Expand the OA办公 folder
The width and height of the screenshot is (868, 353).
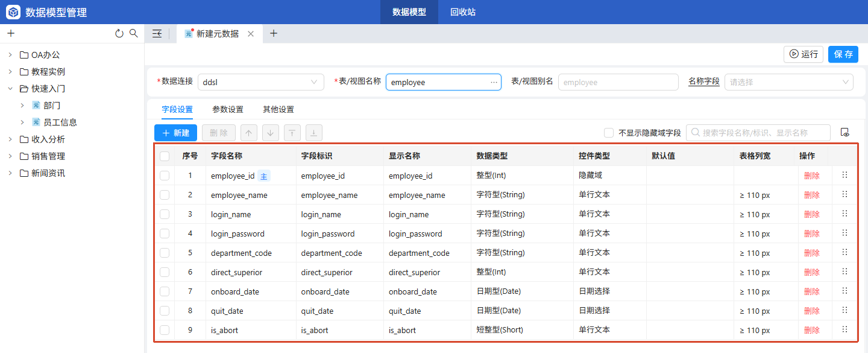(10, 55)
